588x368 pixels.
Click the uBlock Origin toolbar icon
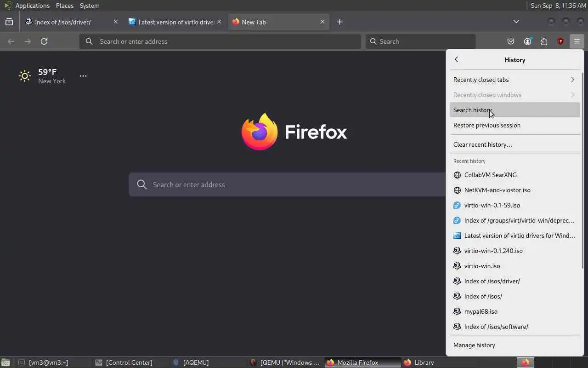click(560, 41)
